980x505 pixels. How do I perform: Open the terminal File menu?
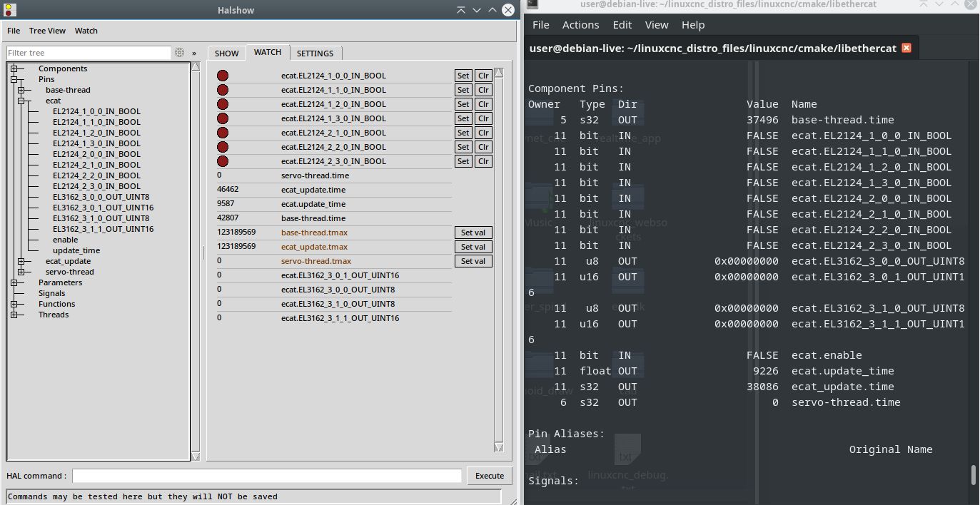541,24
